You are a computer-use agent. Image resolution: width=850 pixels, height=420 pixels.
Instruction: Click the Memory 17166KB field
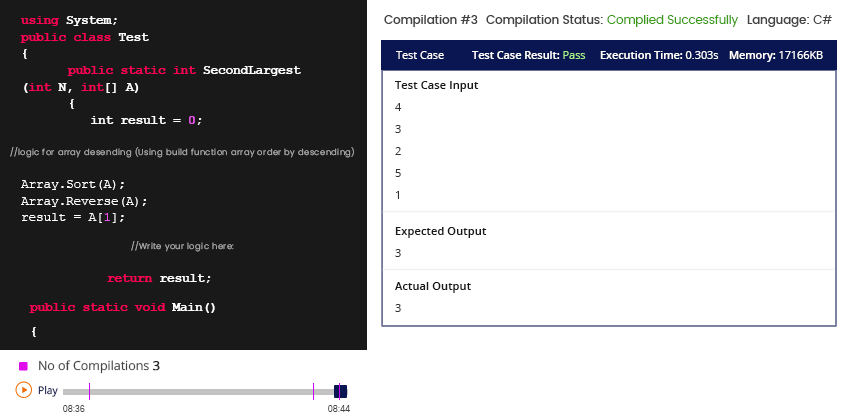point(776,55)
